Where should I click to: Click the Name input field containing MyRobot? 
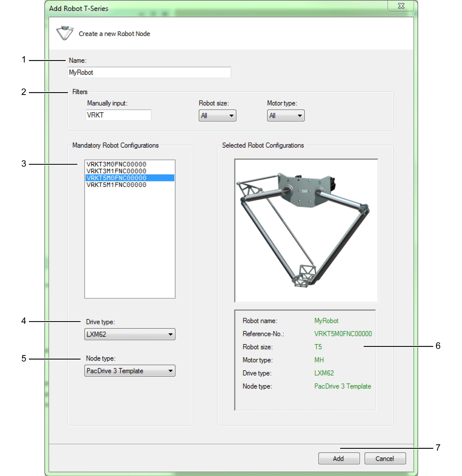tap(149, 72)
